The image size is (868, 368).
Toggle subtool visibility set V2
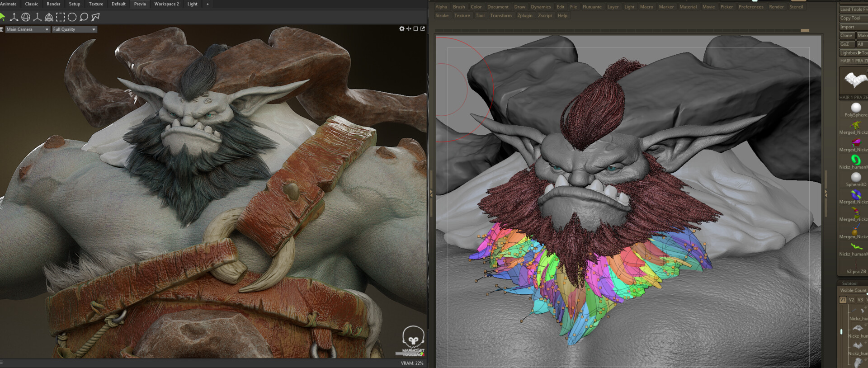pos(851,300)
